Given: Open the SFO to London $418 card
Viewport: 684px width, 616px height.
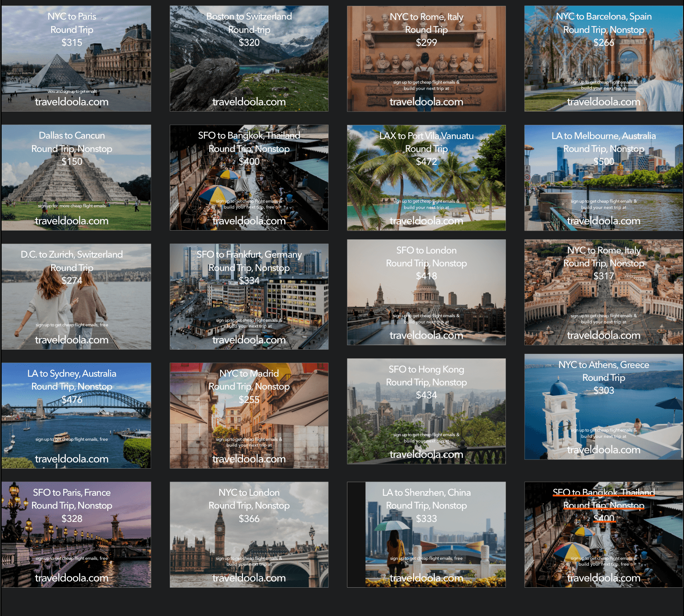Looking at the screenshot, I should click(x=426, y=292).
